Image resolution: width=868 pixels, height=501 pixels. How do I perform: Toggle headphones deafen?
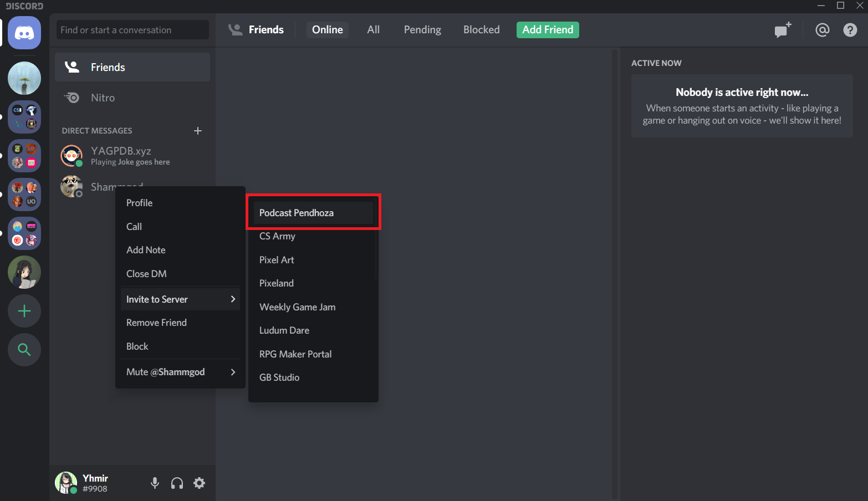(177, 483)
